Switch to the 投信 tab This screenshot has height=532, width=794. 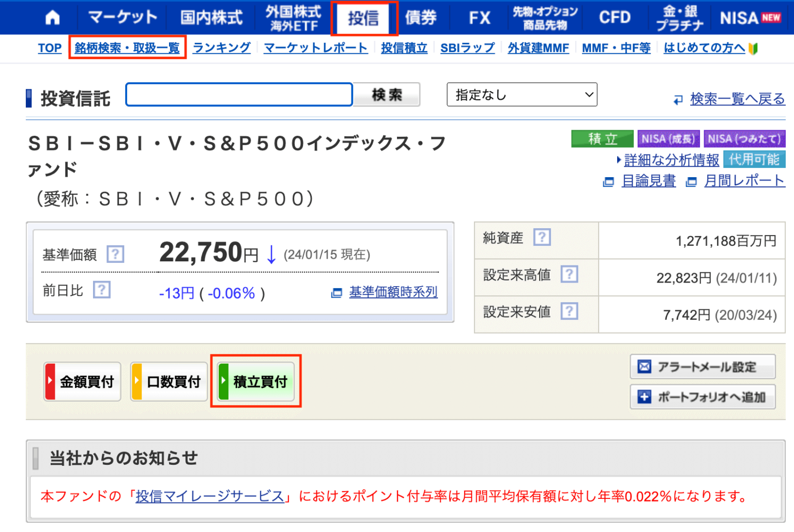tap(364, 17)
